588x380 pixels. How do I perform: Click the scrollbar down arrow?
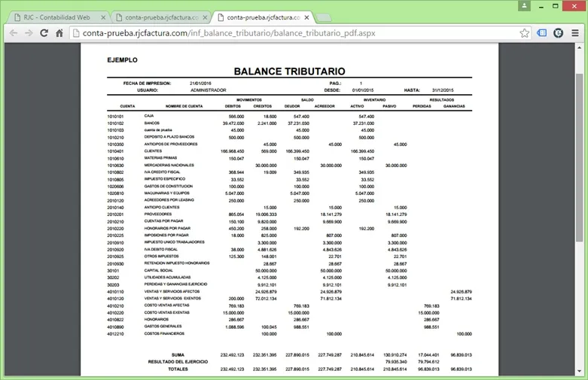[579, 371]
